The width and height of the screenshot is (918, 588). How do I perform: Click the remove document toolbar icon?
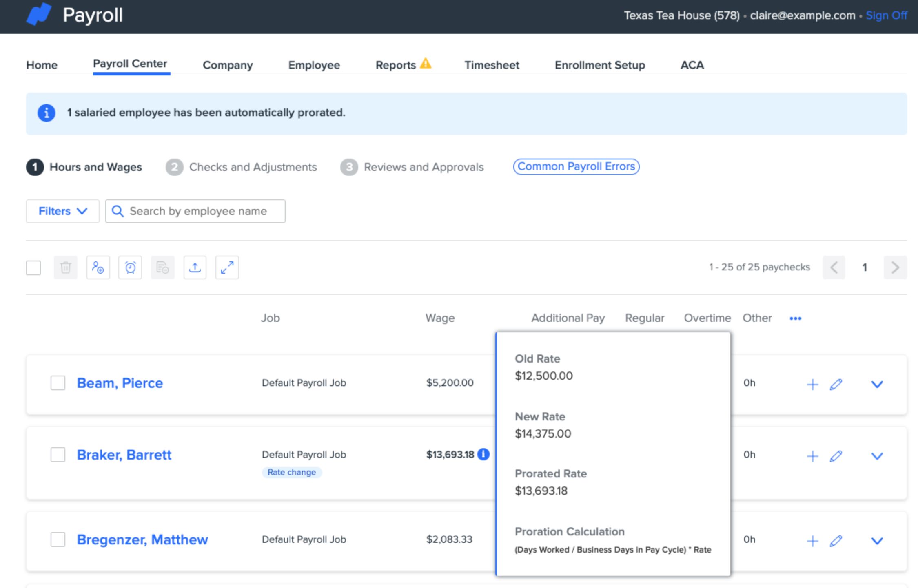162,267
